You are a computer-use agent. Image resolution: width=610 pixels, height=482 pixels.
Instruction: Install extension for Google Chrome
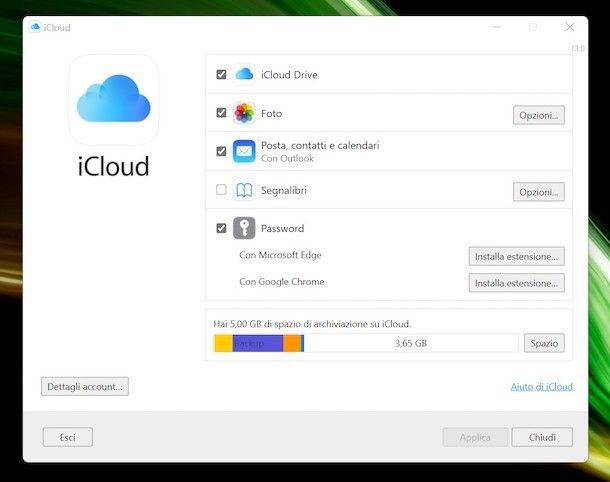516,283
